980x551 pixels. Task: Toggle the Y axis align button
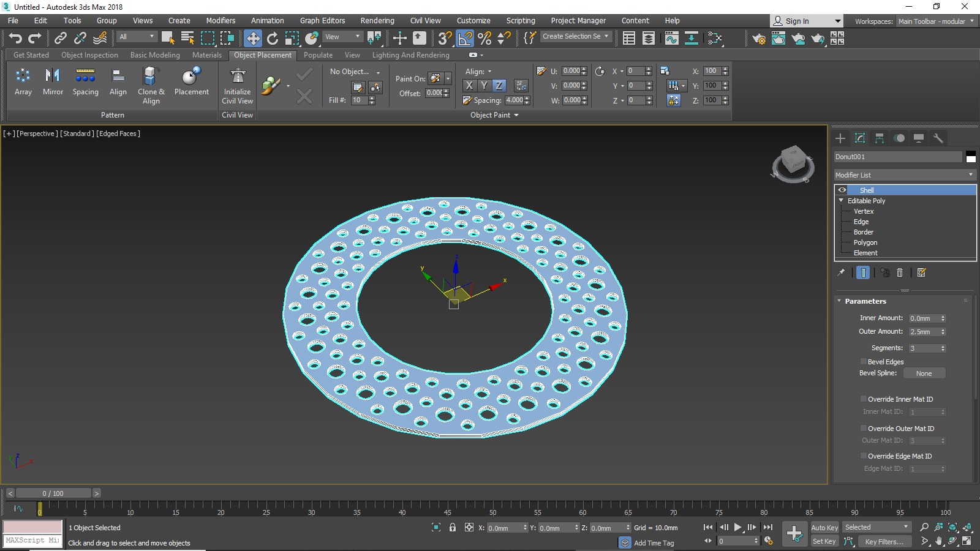pyautogui.click(x=484, y=86)
